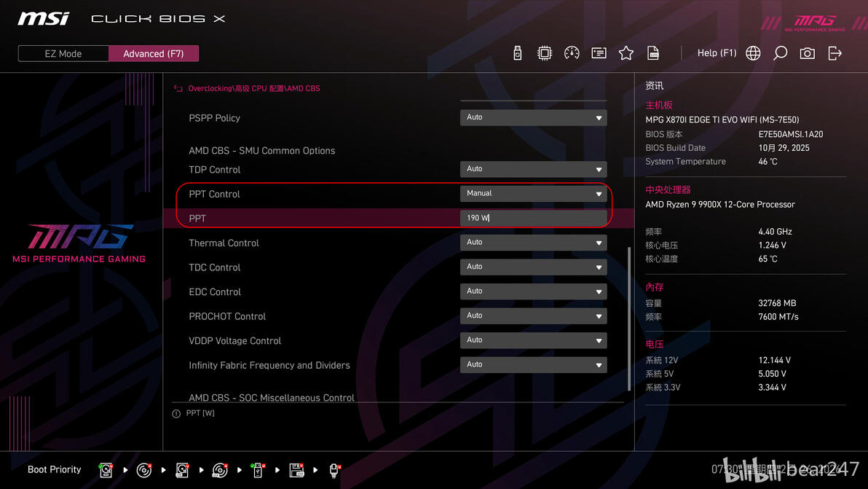Click the 4.40 GHz frequency value

pyautogui.click(x=775, y=232)
